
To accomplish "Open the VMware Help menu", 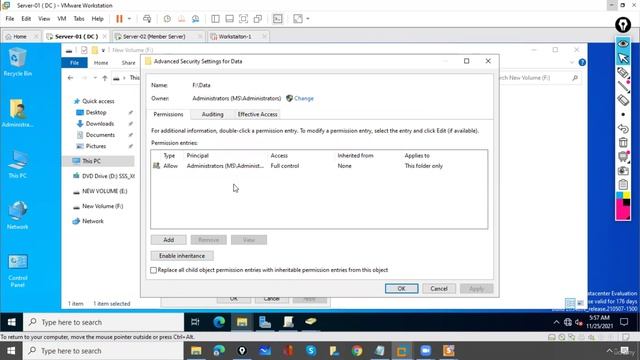I will 98,19.
